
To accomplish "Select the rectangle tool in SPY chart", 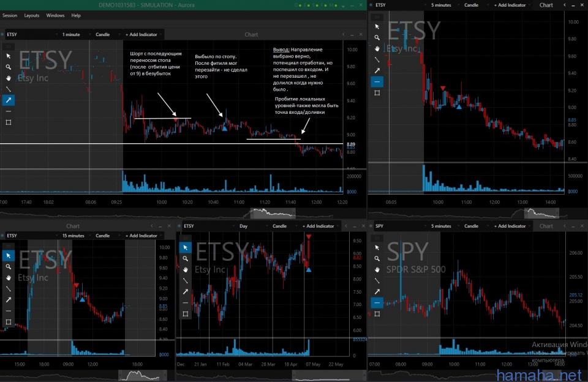I will [377, 314].
